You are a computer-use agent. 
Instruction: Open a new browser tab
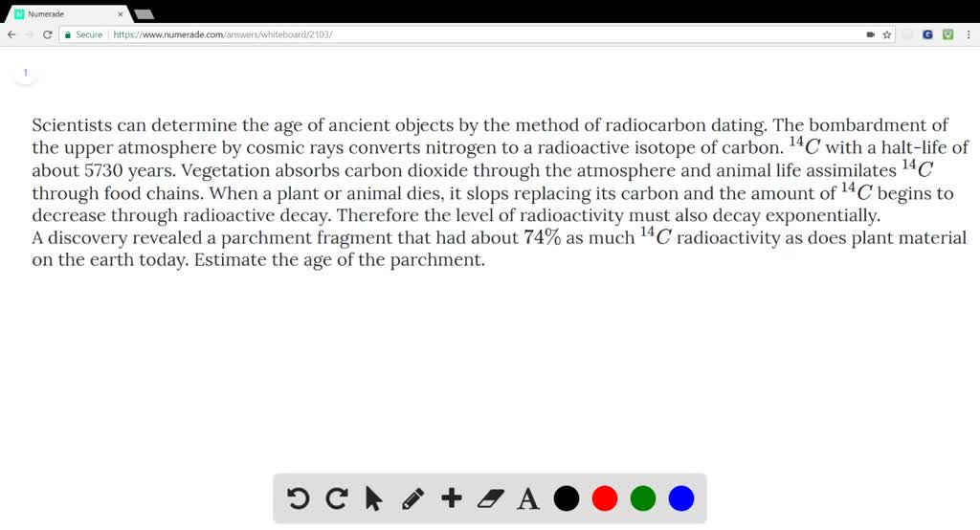[x=144, y=13]
